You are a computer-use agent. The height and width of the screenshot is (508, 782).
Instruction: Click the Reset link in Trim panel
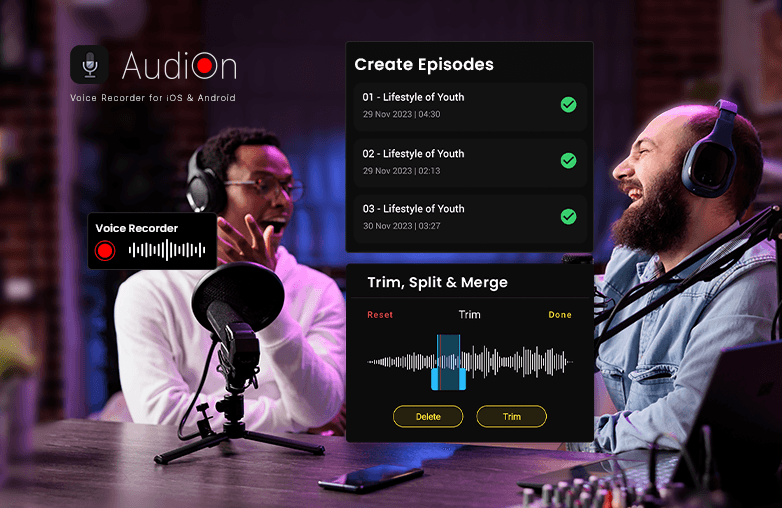[380, 315]
